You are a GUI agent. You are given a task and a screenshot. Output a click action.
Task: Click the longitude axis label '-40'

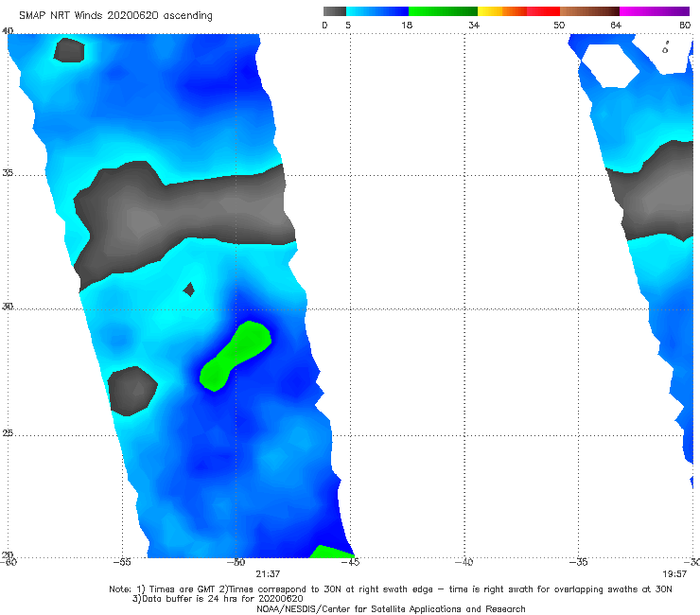click(x=464, y=562)
